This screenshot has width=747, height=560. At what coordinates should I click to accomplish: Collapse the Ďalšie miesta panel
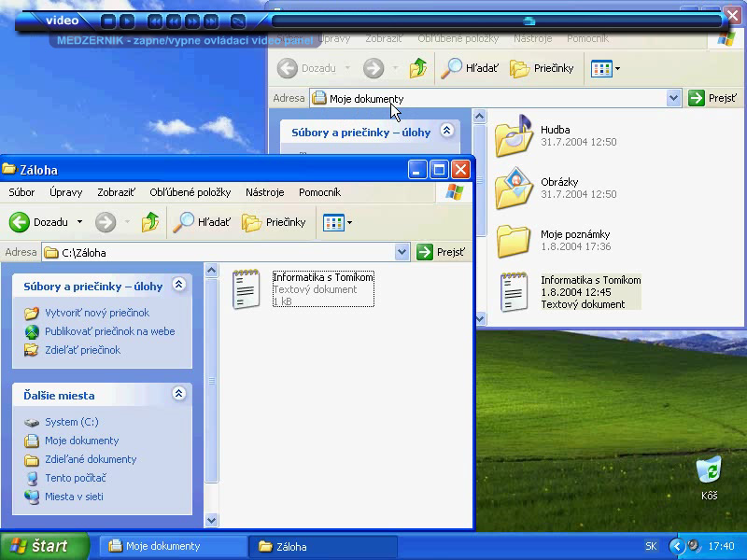[x=178, y=394]
